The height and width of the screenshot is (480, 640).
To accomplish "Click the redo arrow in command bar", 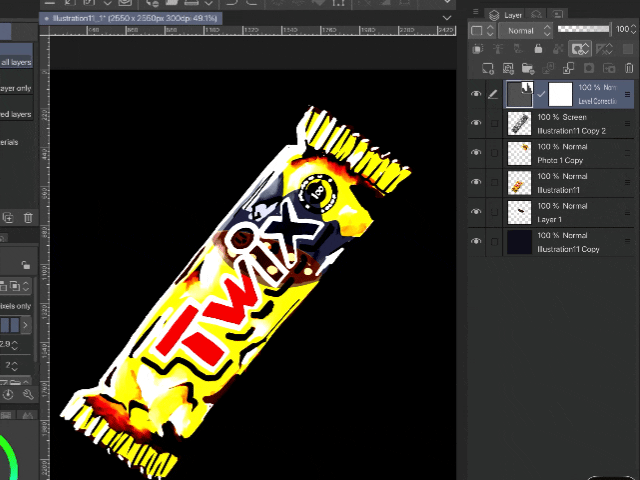I will tap(252, 3).
